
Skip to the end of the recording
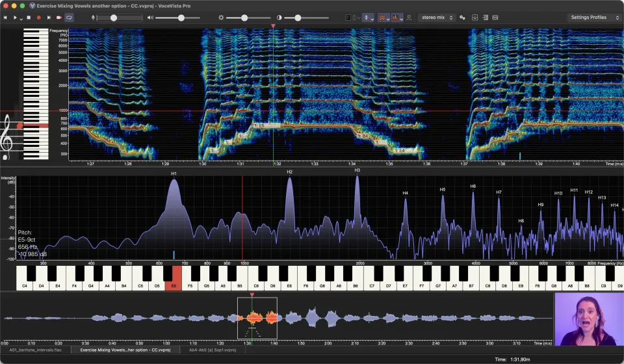tap(49, 18)
